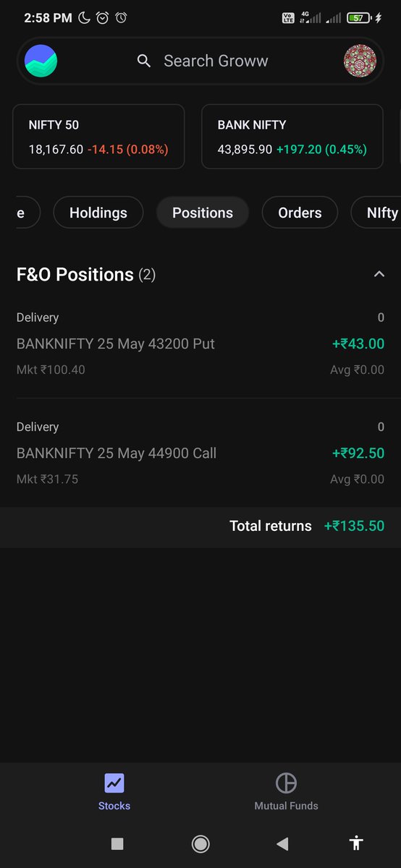Viewport: 401px width, 868px height.
Task: Tap the Android home circle button
Action: pyautogui.click(x=200, y=843)
